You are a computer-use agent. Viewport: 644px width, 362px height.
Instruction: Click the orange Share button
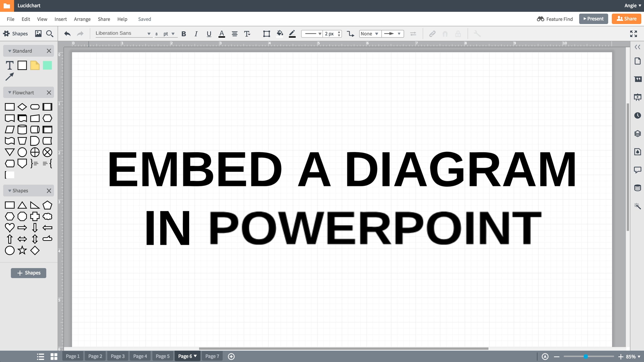(626, 19)
